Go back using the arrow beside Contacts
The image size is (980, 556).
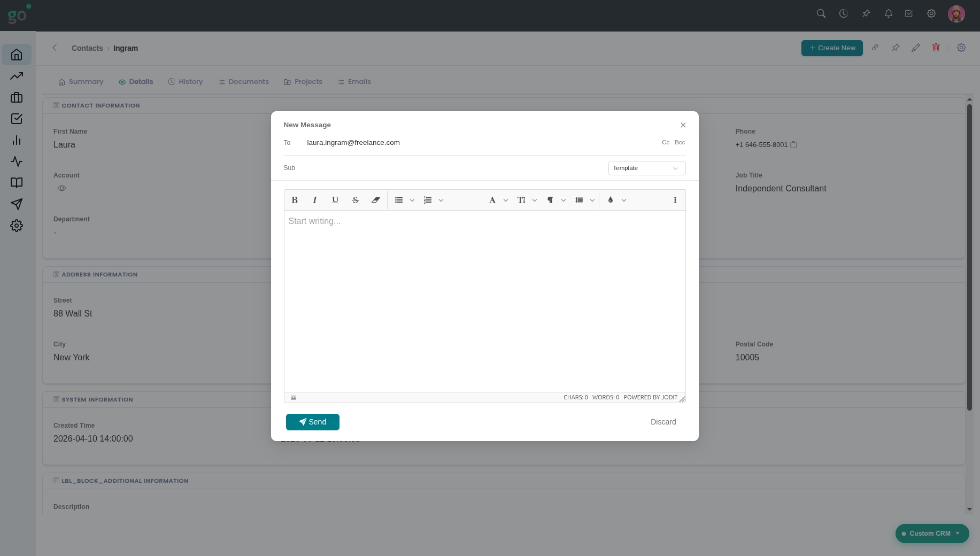point(55,48)
